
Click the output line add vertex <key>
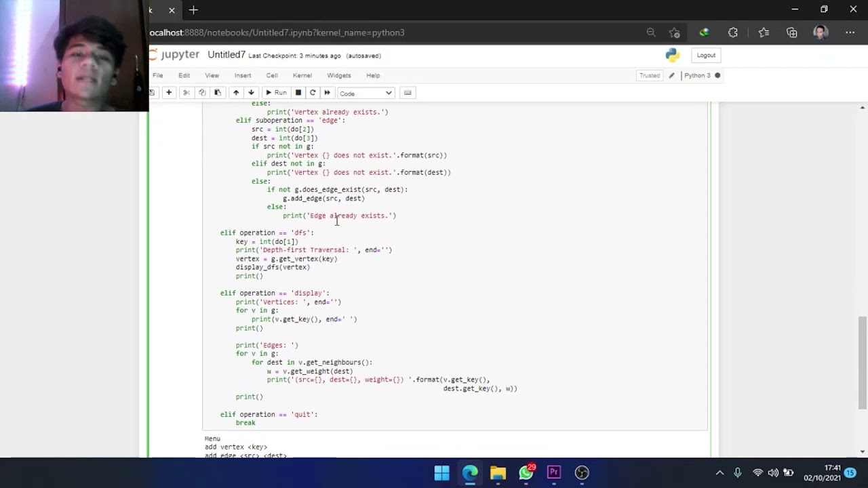(x=236, y=447)
